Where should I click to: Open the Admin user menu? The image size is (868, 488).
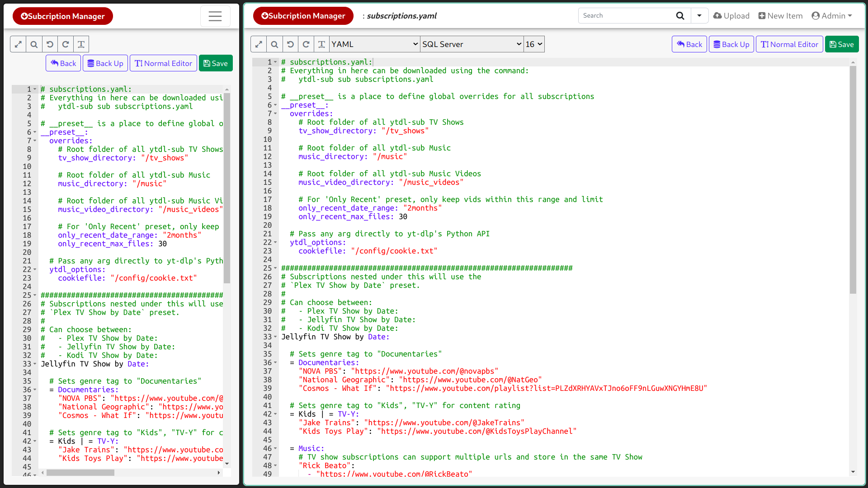pyautogui.click(x=832, y=16)
